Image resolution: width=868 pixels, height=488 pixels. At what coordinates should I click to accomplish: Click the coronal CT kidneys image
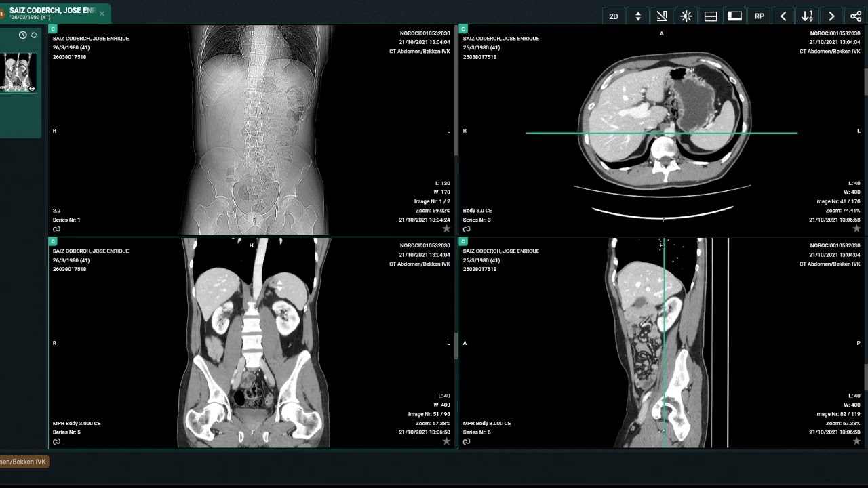pos(254,343)
